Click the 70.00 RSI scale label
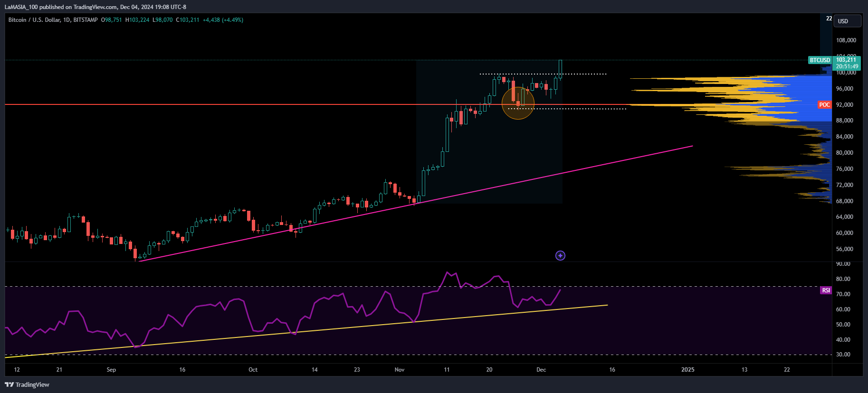The image size is (868, 393). (843, 294)
